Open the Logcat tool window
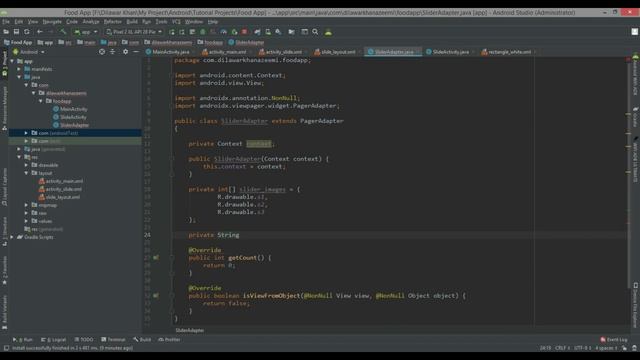The height and width of the screenshot is (360, 640). click(53, 340)
